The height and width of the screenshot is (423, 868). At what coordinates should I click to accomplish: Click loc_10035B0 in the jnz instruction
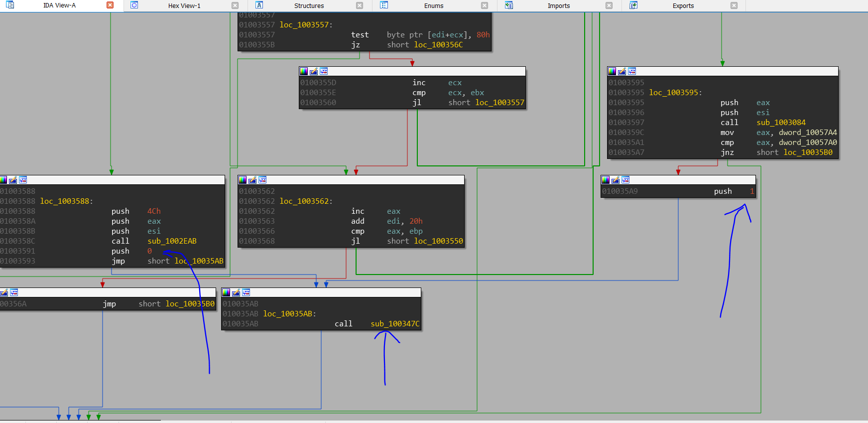pyautogui.click(x=808, y=152)
